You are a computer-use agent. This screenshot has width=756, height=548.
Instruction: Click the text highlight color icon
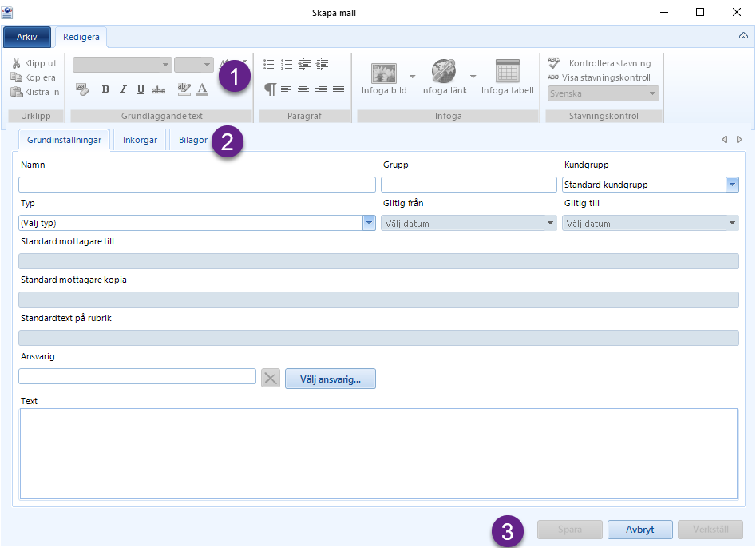pyautogui.click(x=184, y=89)
